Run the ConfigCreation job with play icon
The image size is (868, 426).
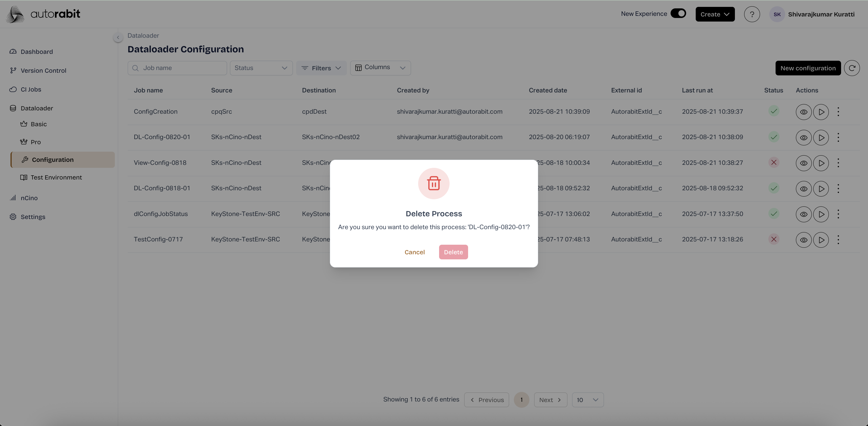coord(821,112)
